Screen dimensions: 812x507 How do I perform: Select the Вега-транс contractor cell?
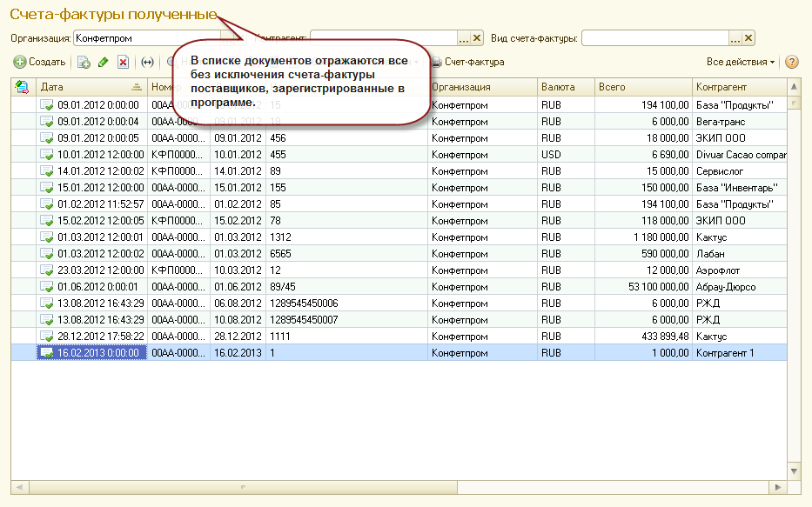(x=739, y=122)
